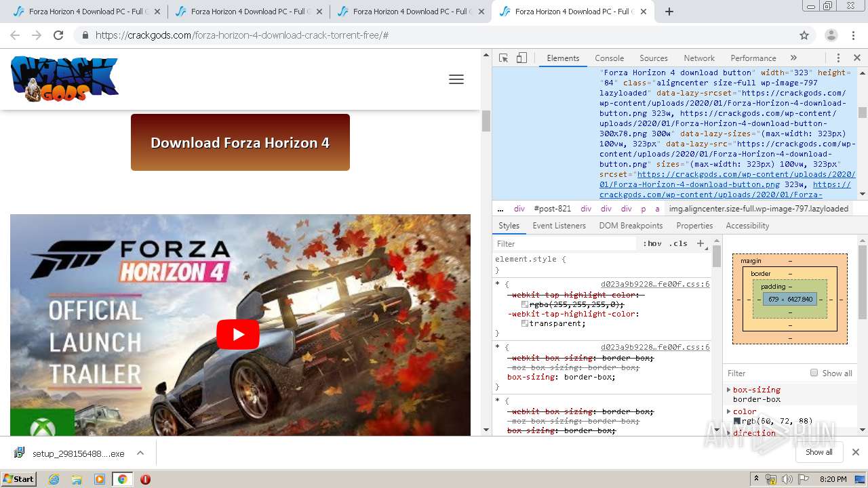Open the setup_298156488 download options chevron

(140, 453)
